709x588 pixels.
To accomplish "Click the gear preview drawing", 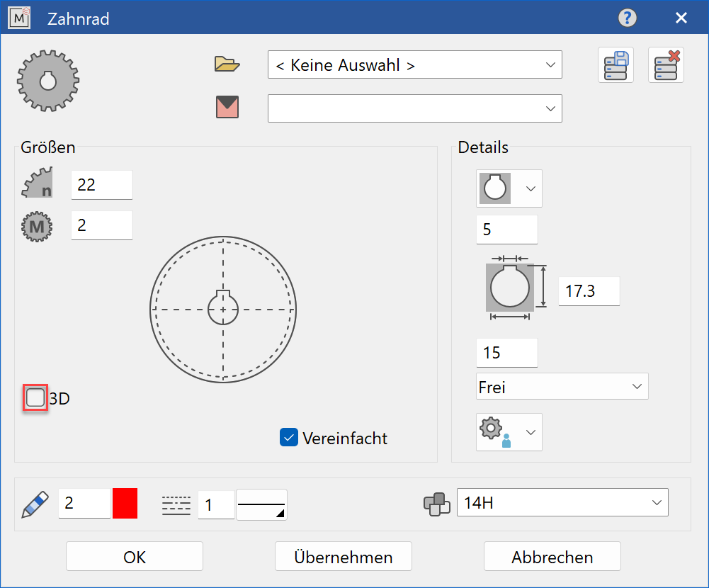I will click(223, 310).
